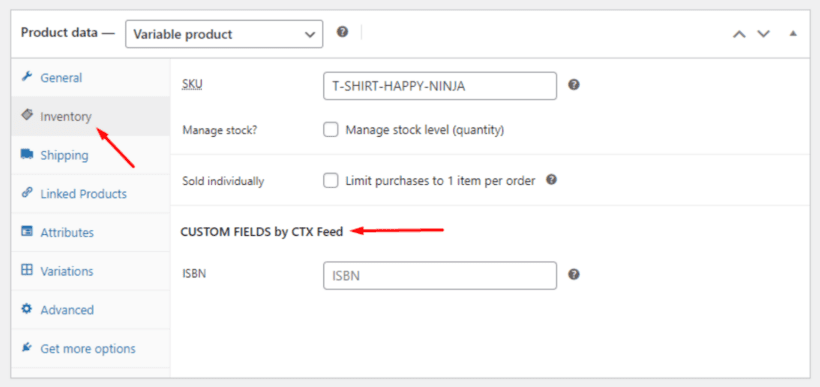
Task: Click the Inventory tag icon
Action: (26, 115)
